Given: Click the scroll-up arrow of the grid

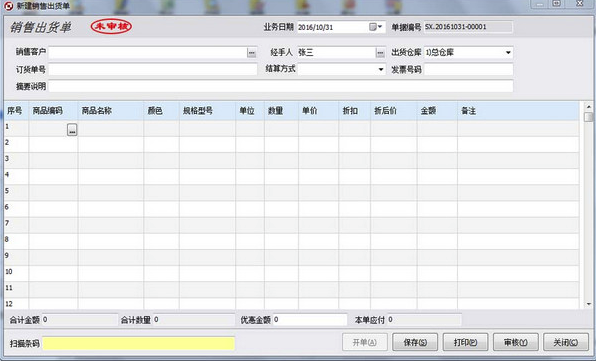Looking at the screenshot, I should coord(588,107).
